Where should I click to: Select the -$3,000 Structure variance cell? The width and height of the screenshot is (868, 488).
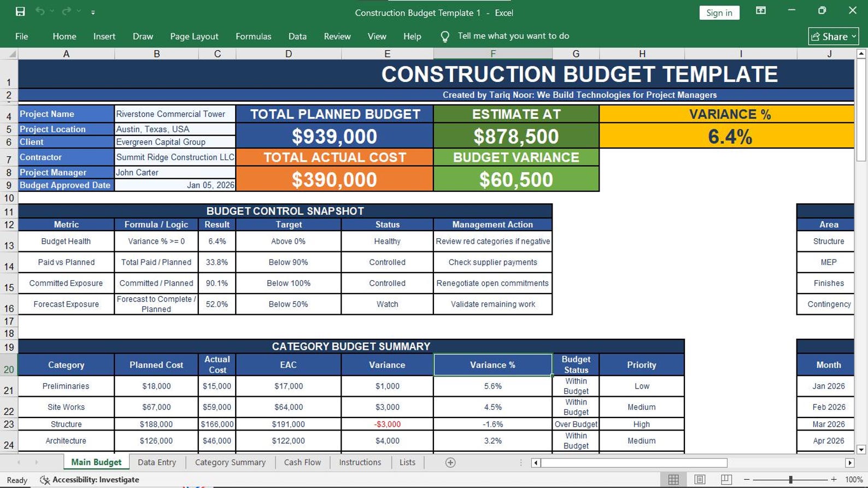tap(387, 424)
